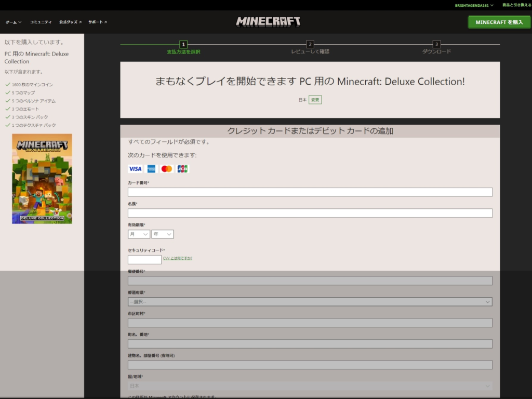
Task: Click the 1 つのテクスチャ パック list item
Action: click(31, 125)
